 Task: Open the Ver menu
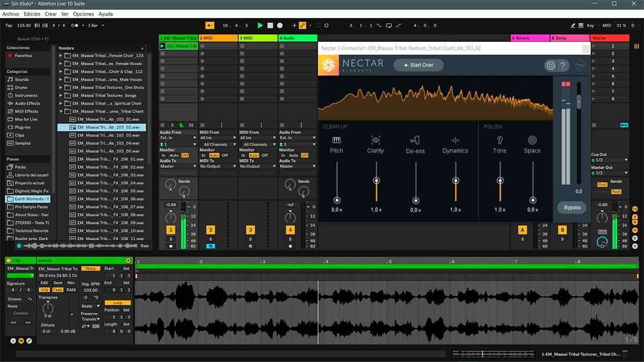coord(65,14)
